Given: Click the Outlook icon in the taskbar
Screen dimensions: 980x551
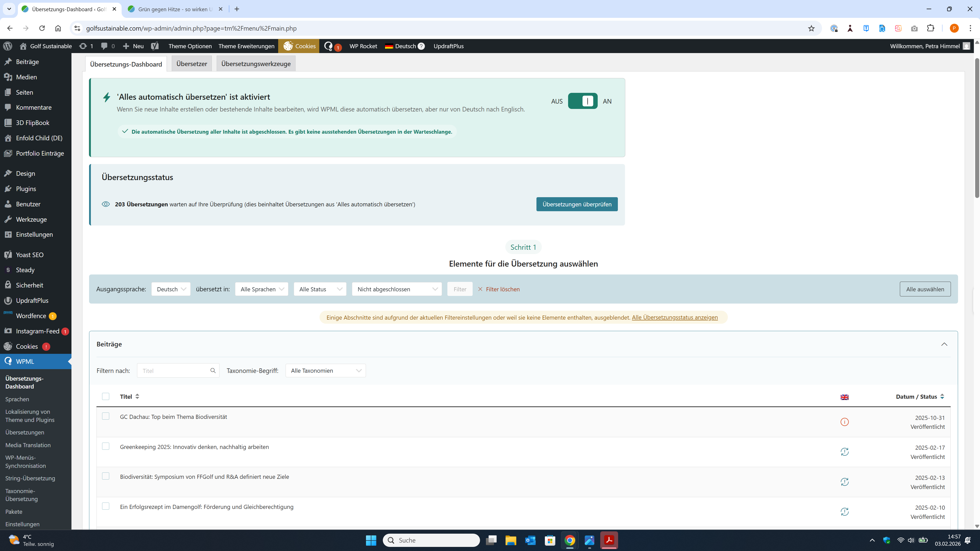Looking at the screenshot, I should point(530,540).
